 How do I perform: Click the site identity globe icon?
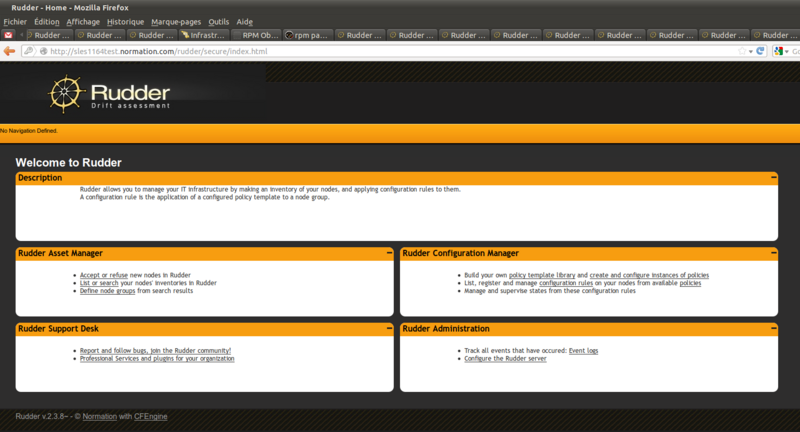point(43,51)
